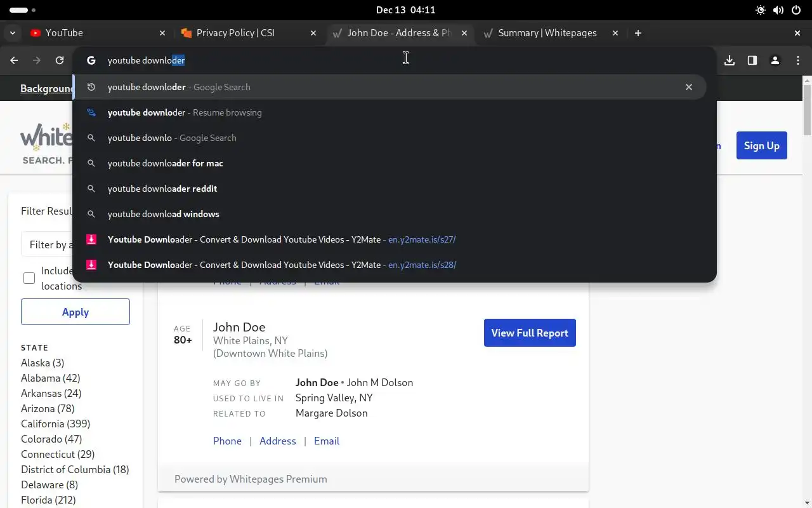Open the system power menu icon
812x508 pixels.
796,10
